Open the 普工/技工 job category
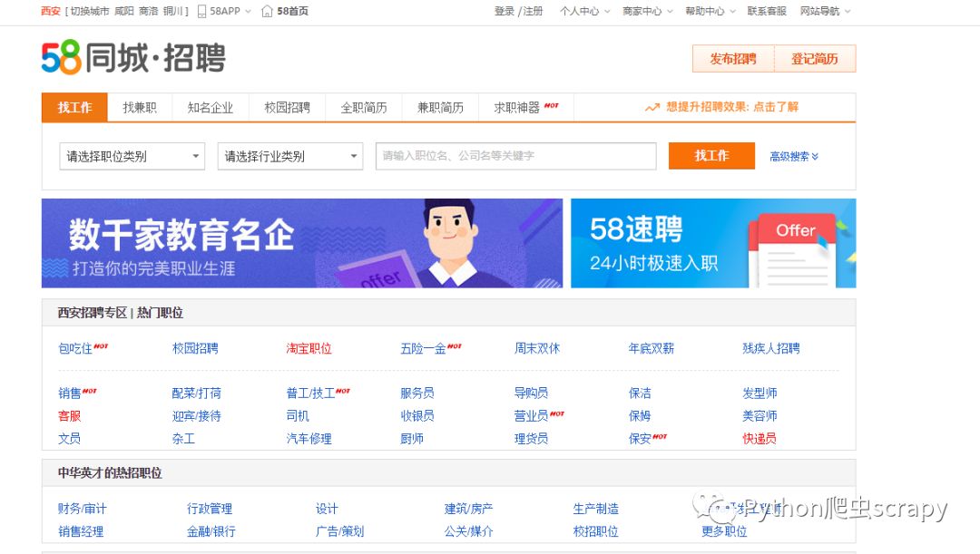The height and width of the screenshot is (554, 980). pos(310,394)
